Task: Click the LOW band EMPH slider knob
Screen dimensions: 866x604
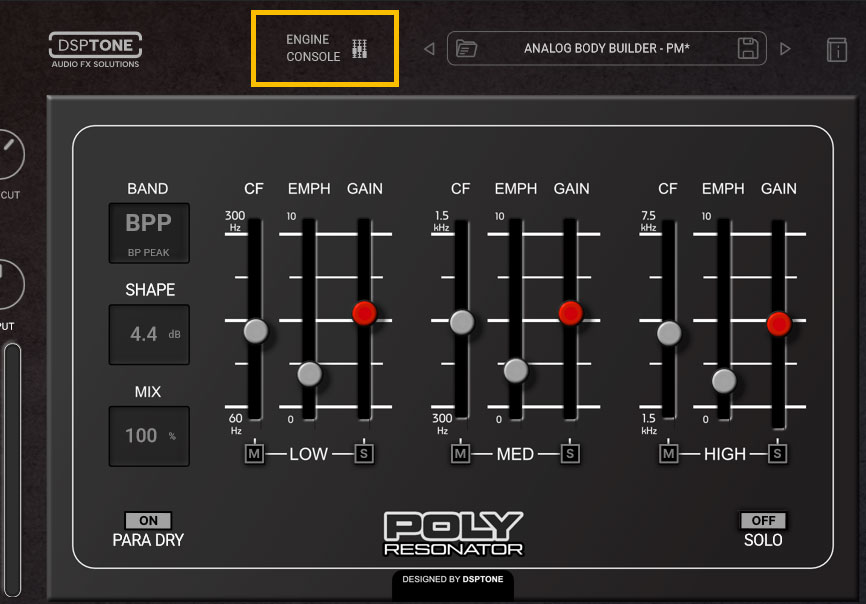Action: click(309, 374)
